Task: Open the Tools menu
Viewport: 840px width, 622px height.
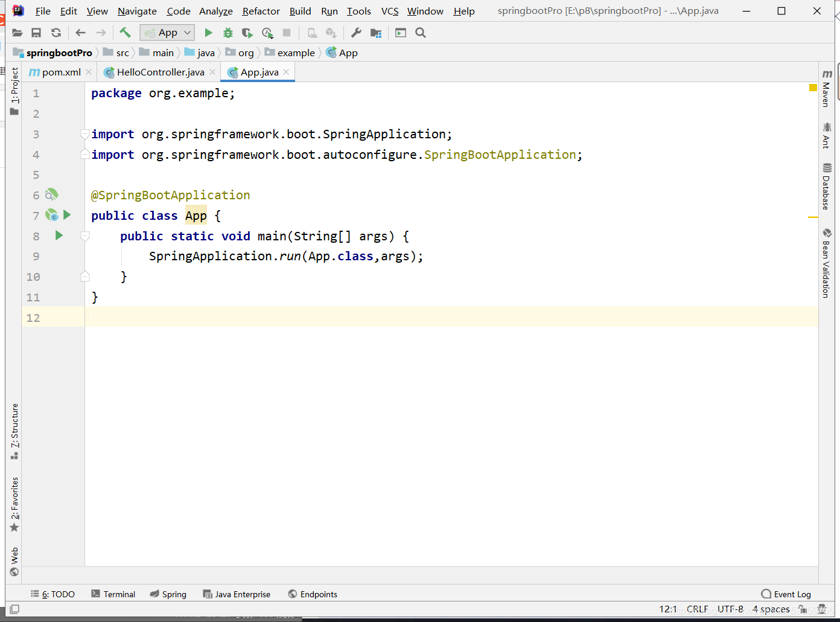Action: (358, 11)
